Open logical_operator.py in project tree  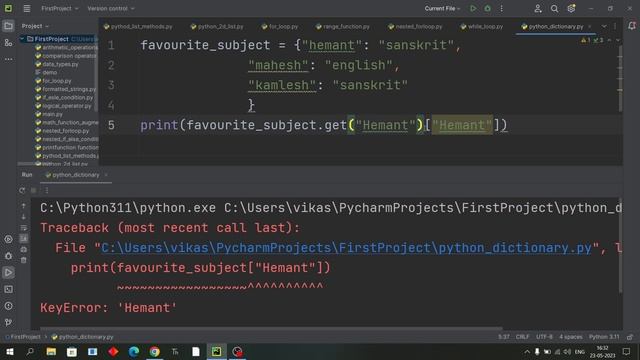63,106
